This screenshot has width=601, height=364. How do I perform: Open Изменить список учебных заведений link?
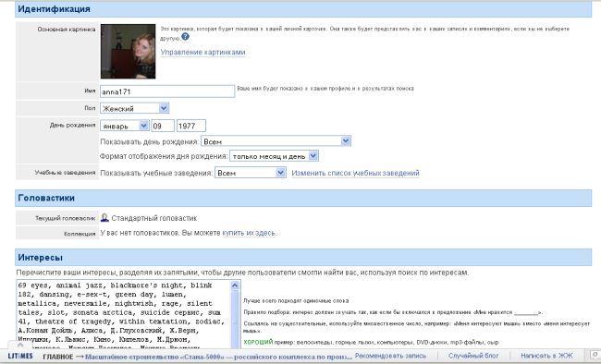coord(355,173)
